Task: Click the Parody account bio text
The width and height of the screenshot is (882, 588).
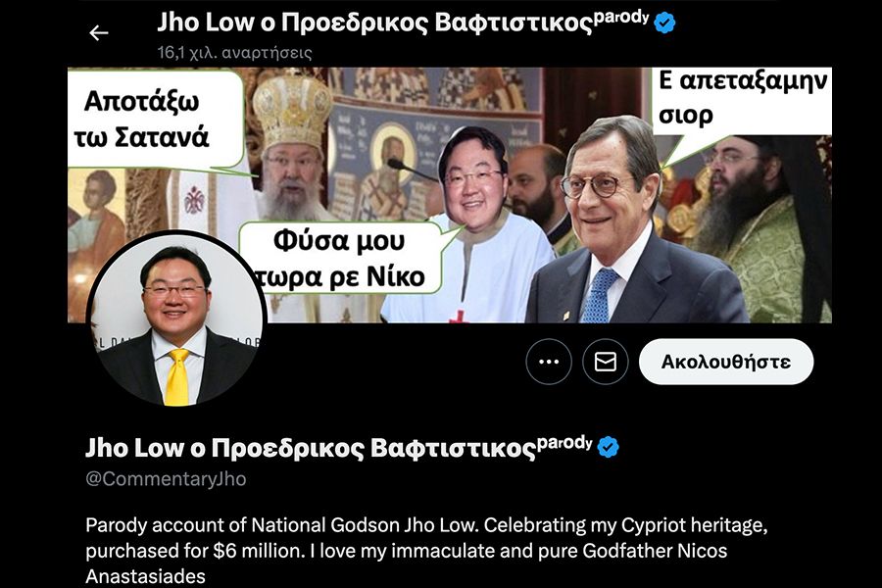Action: 426,550
